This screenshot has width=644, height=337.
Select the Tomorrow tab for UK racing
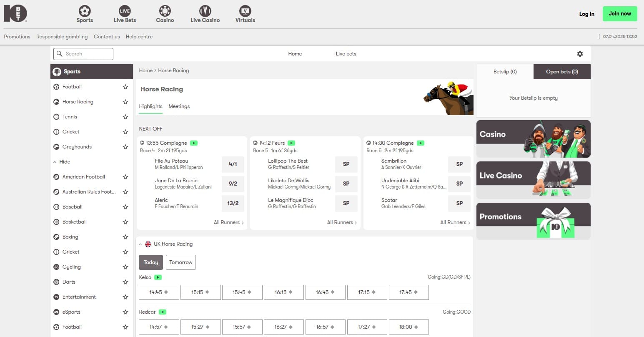pyautogui.click(x=181, y=262)
